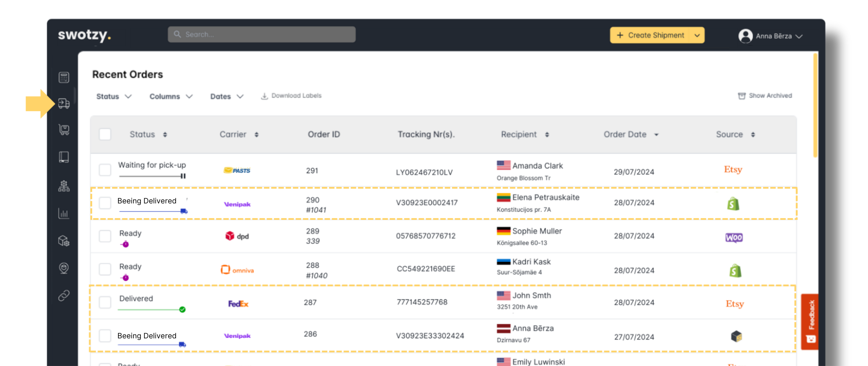The image size is (868, 366).
Task: Open the package settings sidebar icon
Action: pyautogui.click(x=64, y=241)
